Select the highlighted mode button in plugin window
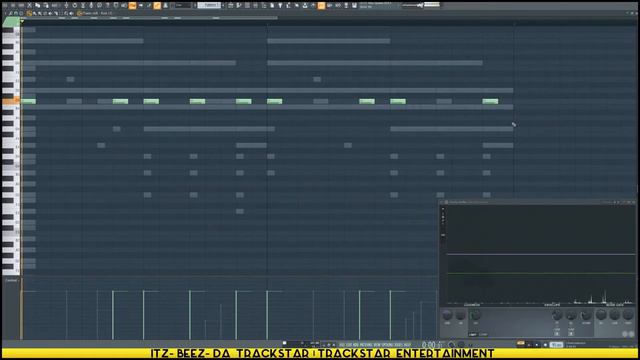 click(472, 335)
